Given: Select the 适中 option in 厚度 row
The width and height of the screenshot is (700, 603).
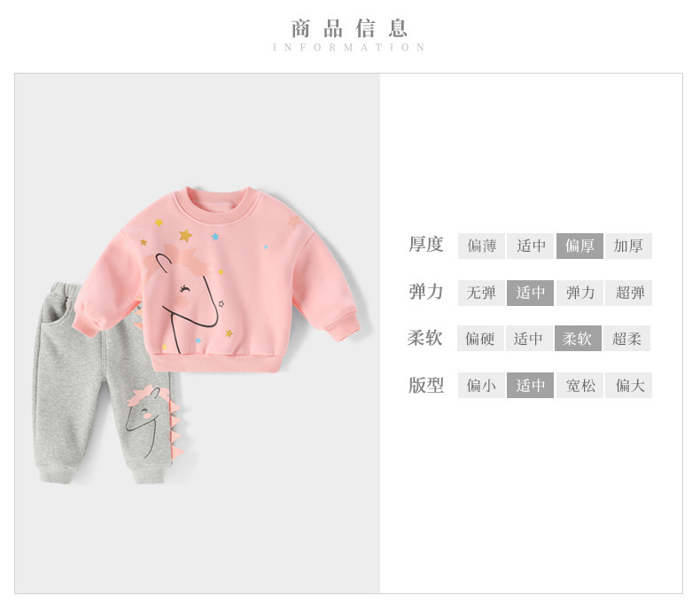Looking at the screenshot, I should pos(530,246).
